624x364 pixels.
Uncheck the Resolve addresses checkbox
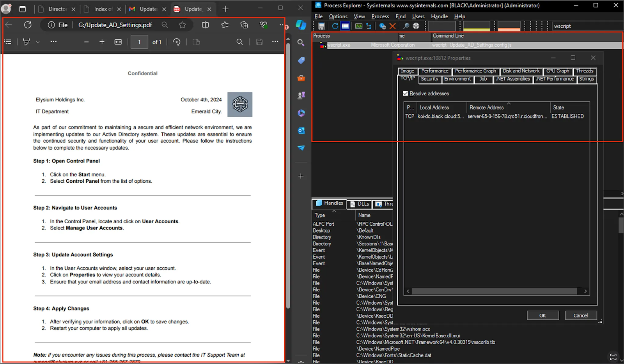pos(406,94)
